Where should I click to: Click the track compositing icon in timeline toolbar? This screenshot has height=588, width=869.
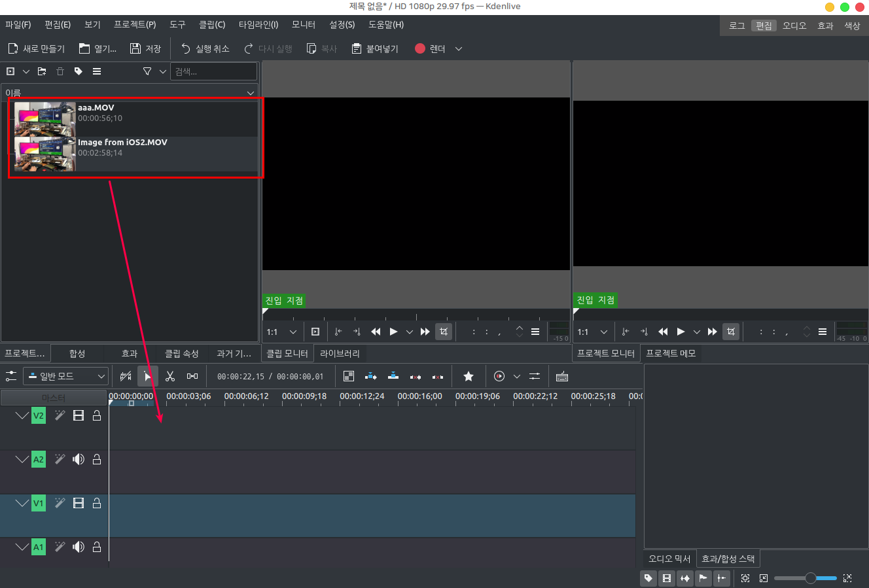(349, 376)
